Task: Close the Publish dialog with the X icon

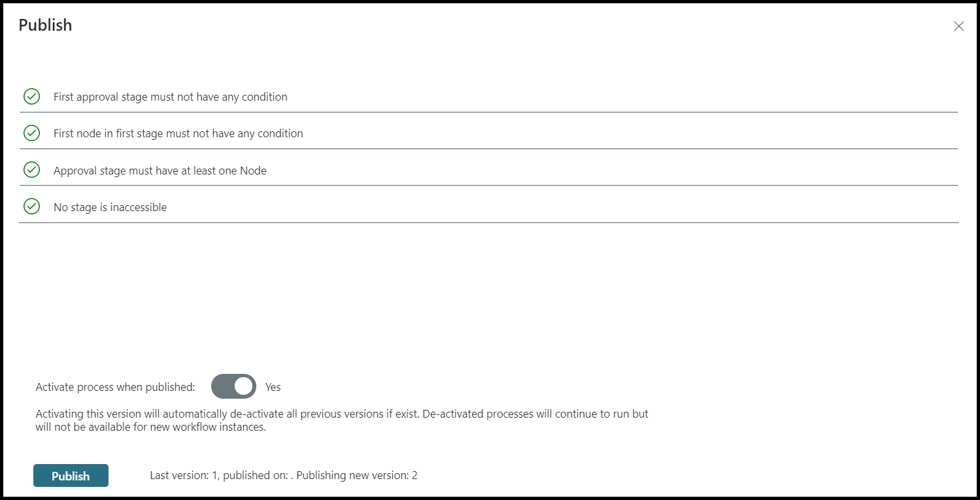Action: (958, 26)
